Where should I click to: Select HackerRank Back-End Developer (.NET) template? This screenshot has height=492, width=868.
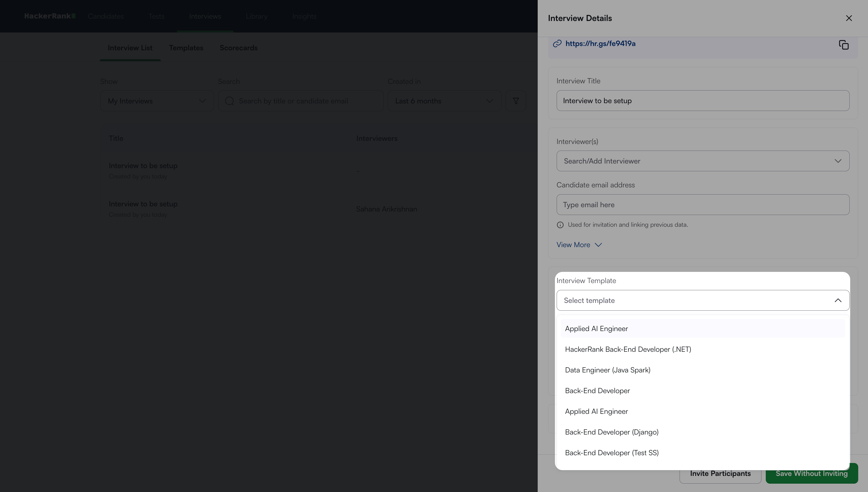[x=628, y=349]
